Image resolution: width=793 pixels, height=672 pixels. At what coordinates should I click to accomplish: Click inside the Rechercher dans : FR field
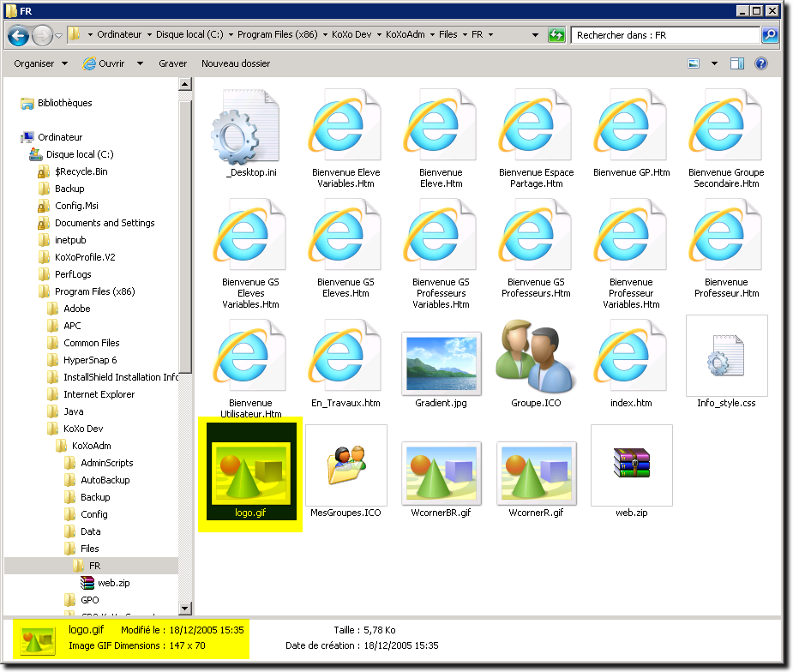[x=665, y=35]
